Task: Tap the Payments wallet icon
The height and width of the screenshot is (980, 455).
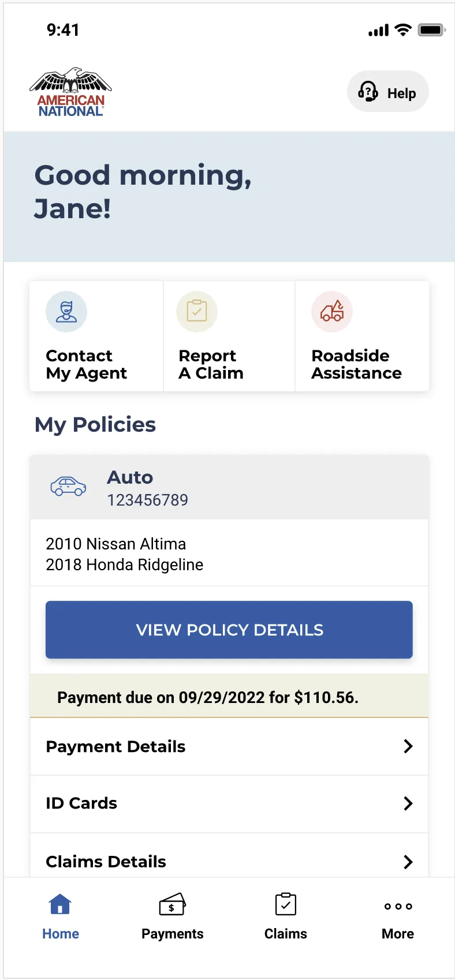Action: (172, 904)
